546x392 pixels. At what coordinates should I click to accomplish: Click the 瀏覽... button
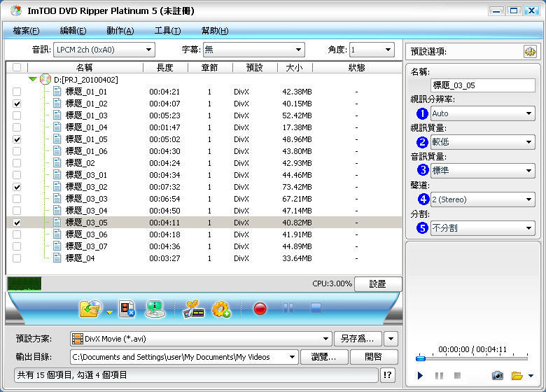tap(324, 357)
